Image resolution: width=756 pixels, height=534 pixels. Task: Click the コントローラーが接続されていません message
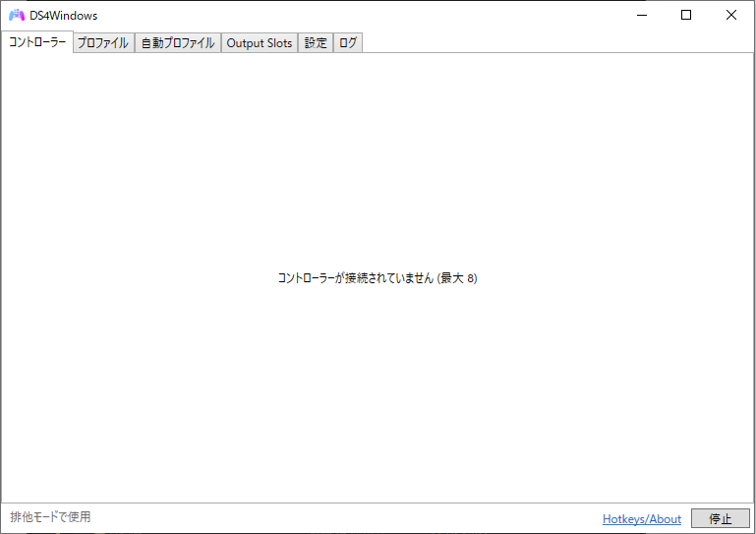click(378, 278)
